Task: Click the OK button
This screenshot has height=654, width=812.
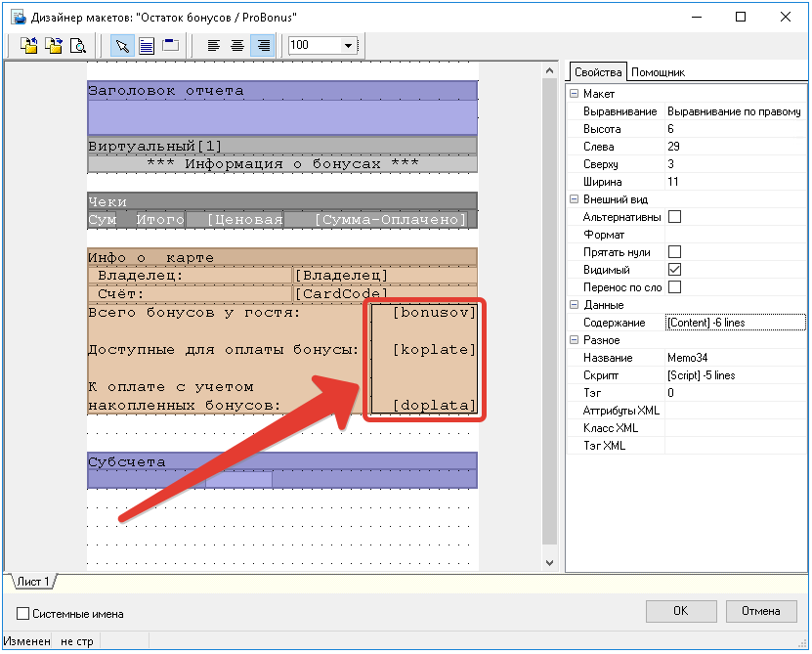Action: point(681,611)
